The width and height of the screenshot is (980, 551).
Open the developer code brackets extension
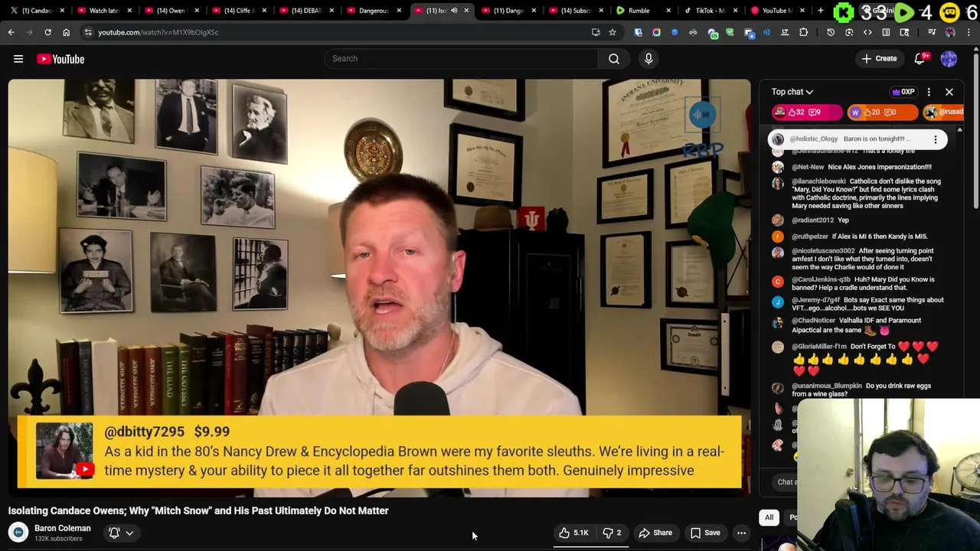[x=867, y=32]
